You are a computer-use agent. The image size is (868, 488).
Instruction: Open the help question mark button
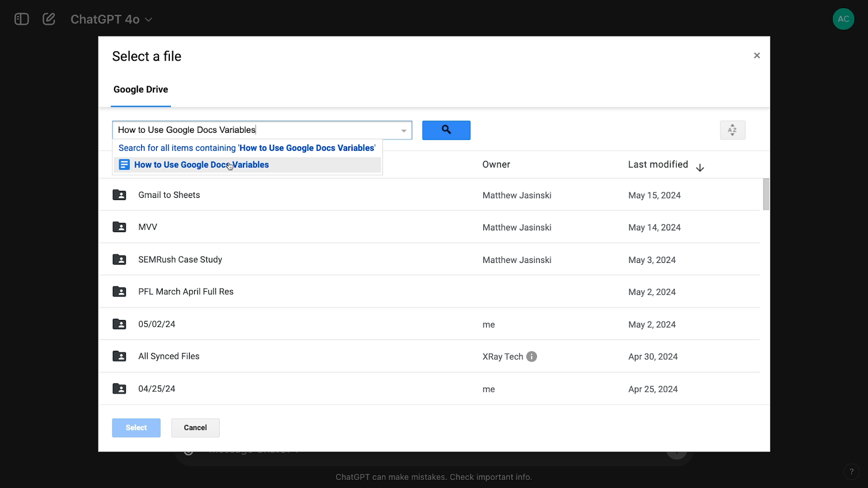[852, 472]
